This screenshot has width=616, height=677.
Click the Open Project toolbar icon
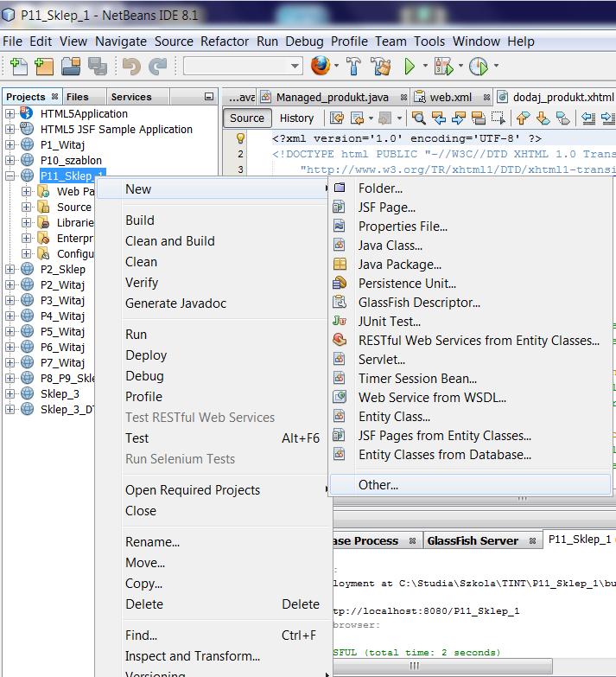[71, 66]
